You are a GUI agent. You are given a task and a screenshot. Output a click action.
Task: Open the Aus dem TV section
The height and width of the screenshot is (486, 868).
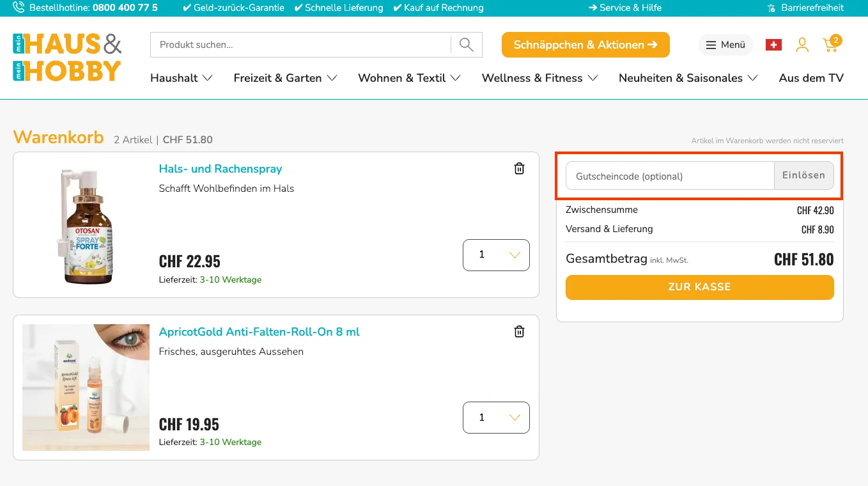811,78
